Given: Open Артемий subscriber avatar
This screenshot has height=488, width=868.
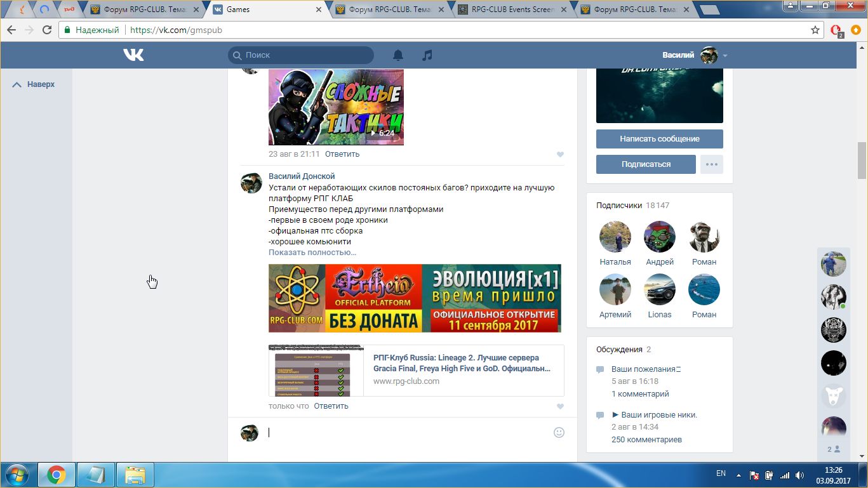Looking at the screenshot, I should tap(615, 289).
